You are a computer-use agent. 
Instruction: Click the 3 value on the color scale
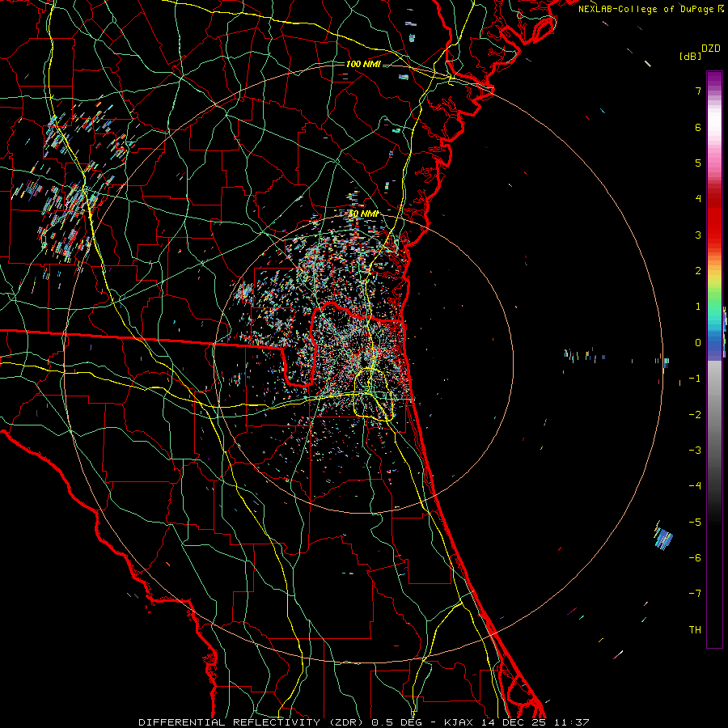(698, 235)
